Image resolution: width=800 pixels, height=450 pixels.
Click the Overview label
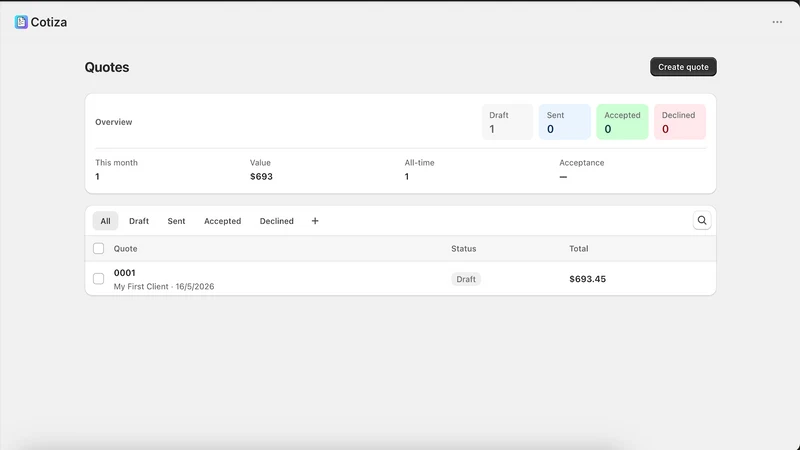click(x=113, y=122)
